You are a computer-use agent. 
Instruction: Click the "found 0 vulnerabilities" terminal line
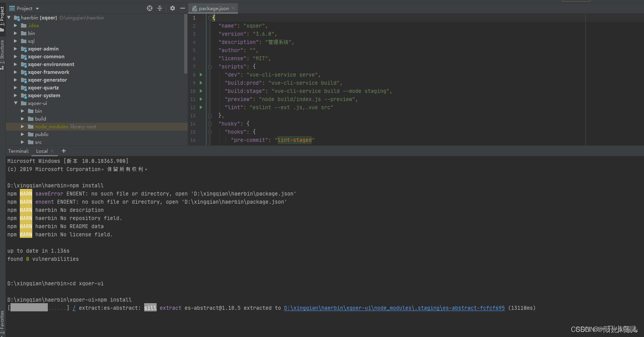point(43,259)
